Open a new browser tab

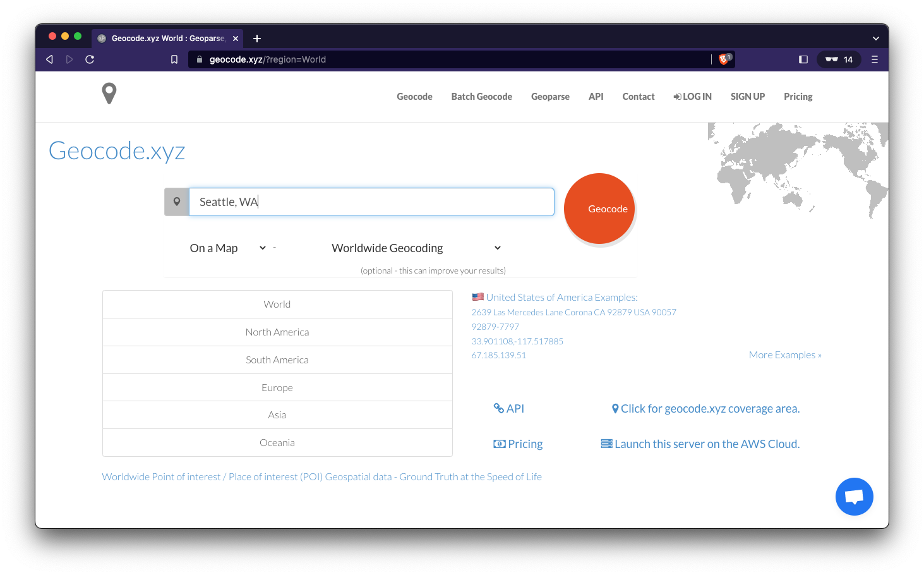click(x=257, y=39)
